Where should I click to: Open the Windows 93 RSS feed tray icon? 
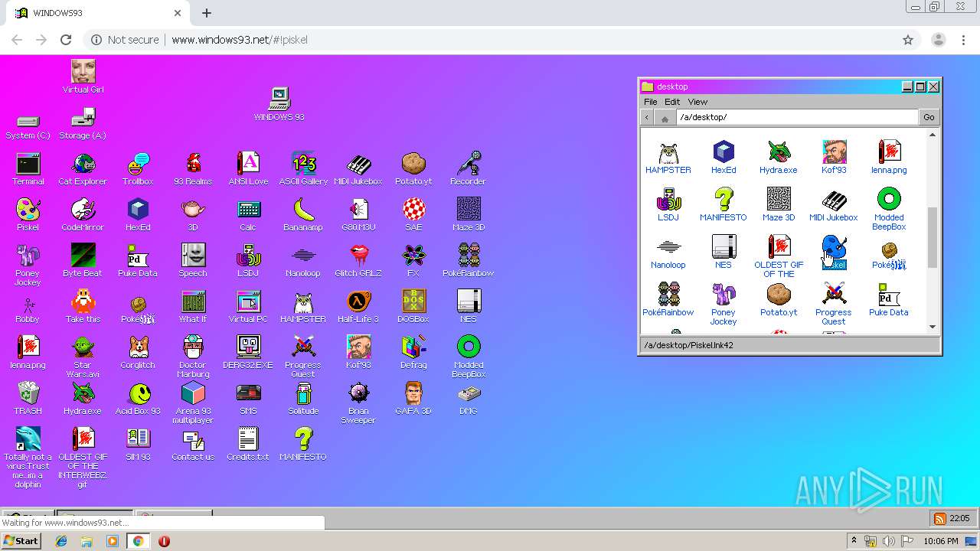[x=939, y=518]
